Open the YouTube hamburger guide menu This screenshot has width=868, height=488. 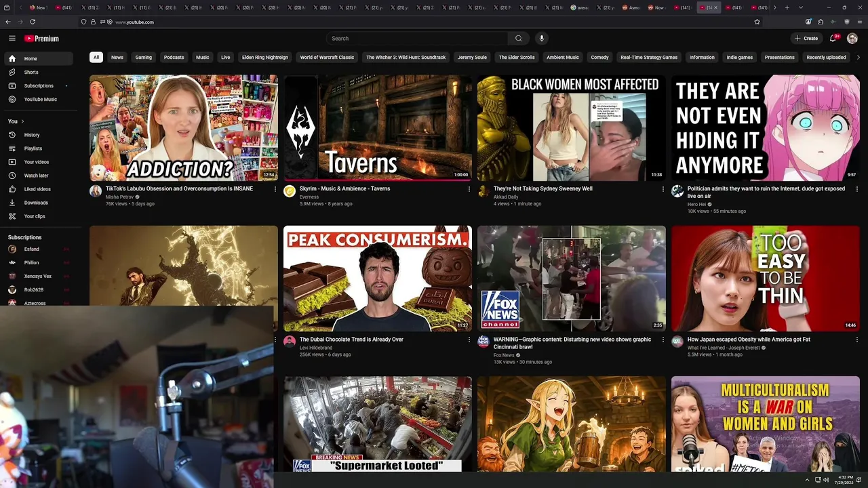pyautogui.click(x=12, y=39)
